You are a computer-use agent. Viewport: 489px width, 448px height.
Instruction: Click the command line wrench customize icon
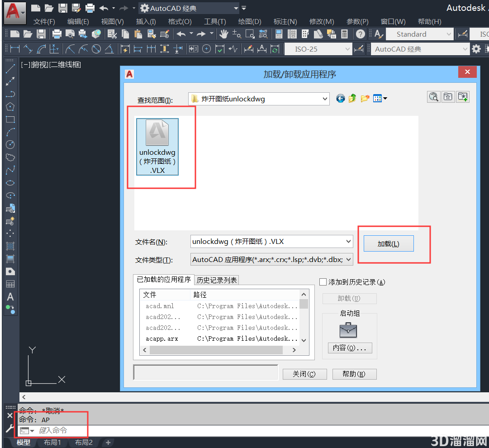[x=9, y=429]
